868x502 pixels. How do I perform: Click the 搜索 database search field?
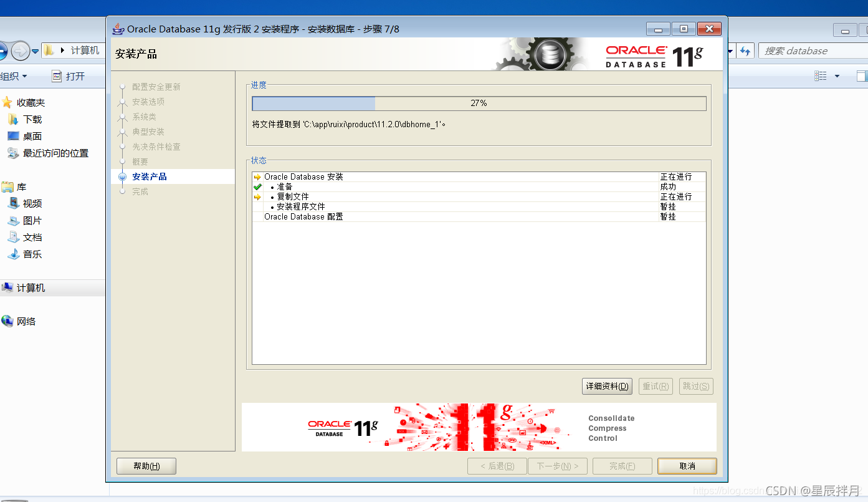tap(813, 51)
